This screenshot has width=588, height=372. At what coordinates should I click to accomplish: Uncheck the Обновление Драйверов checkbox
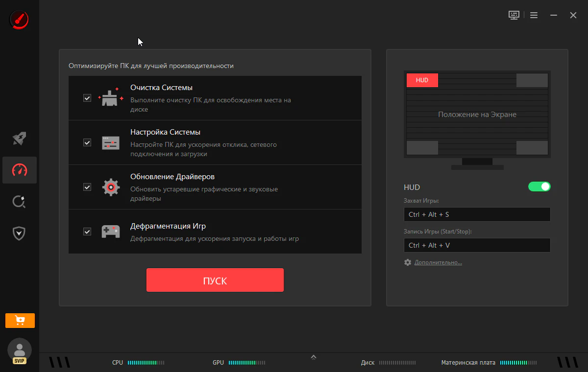tap(87, 187)
